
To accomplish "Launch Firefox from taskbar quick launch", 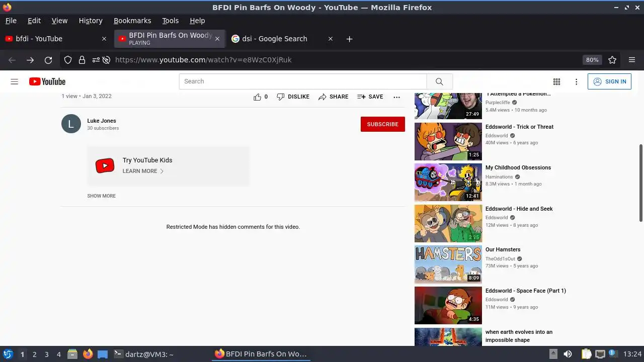I will pyautogui.click(x=88, y=354).
